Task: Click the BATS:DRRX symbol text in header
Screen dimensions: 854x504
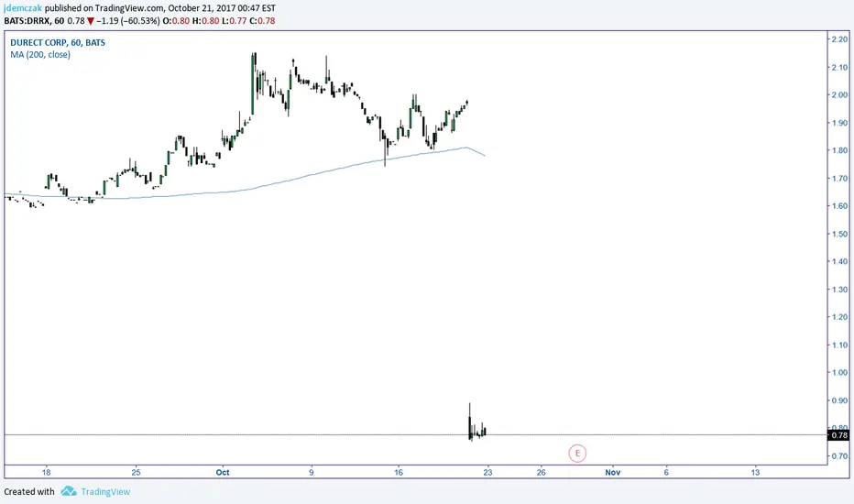Action: (27, 21)
